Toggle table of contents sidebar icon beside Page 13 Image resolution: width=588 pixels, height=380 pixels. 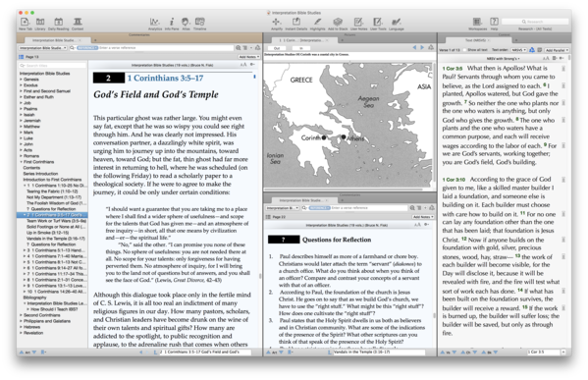[21, 57]
